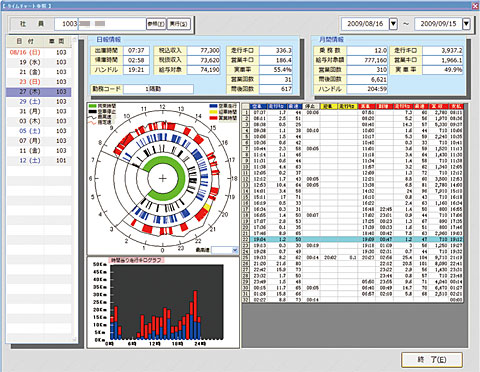This screenshot has width=480, height=372.
Task: Click the income value 73,620
Action: (x=204, y=60)
